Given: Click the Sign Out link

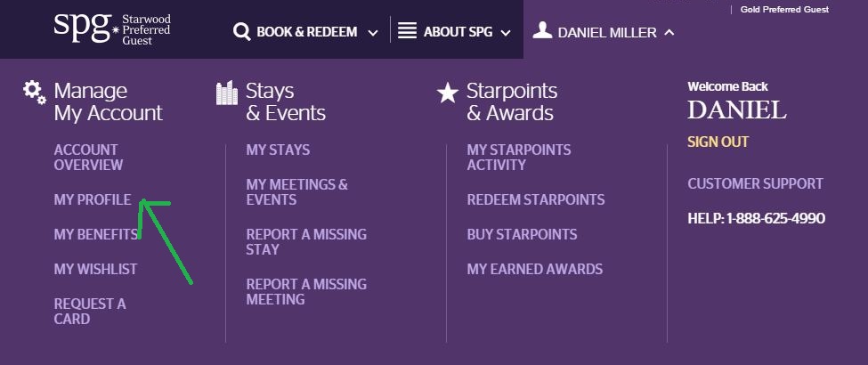Looking at the screenshot, I should [718, 142].
